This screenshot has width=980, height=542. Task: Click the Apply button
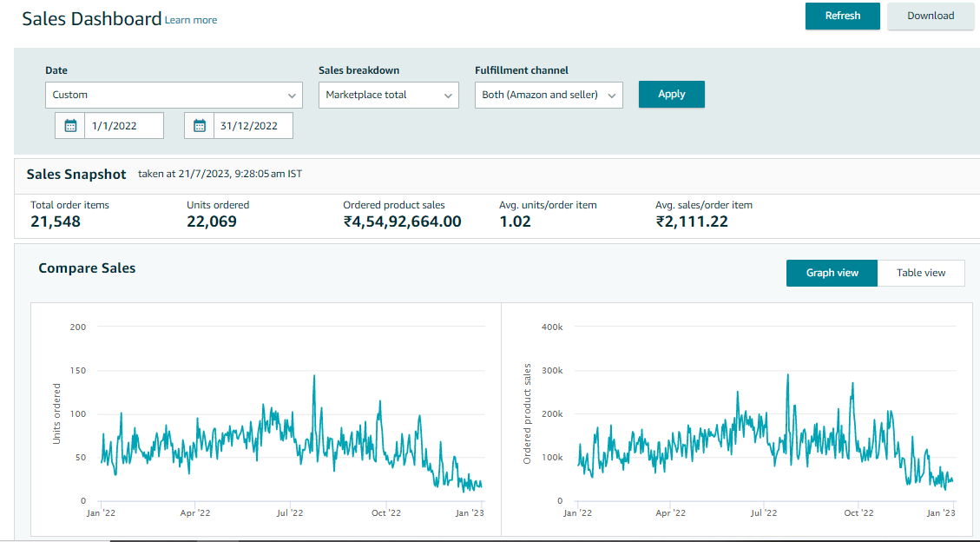tap(671, 94)
